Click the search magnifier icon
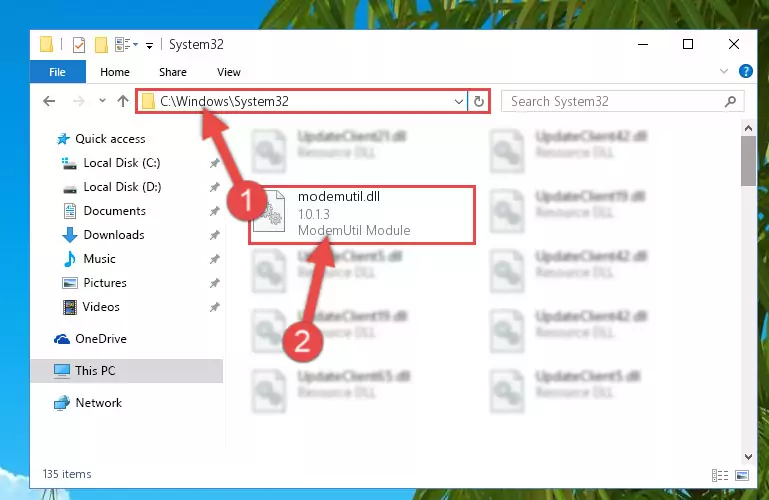769x500 pixels. point(730,101)
